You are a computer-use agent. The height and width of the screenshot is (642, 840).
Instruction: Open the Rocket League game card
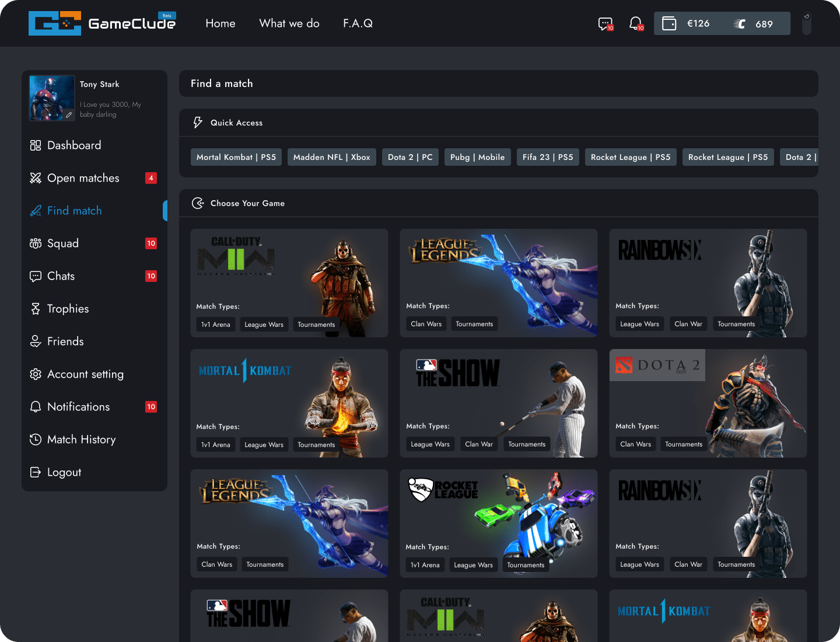pyautogui.click(x=499, y=524)
